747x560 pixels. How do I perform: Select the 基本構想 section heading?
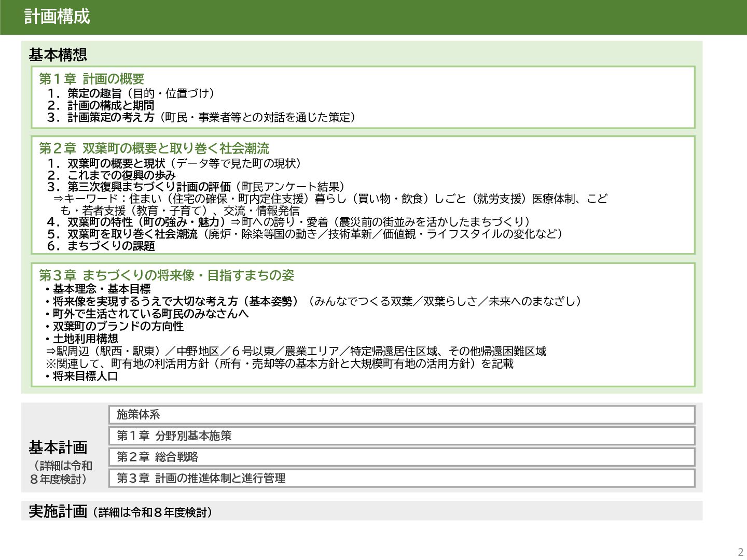pyautogui.click(x=58, y=54)
